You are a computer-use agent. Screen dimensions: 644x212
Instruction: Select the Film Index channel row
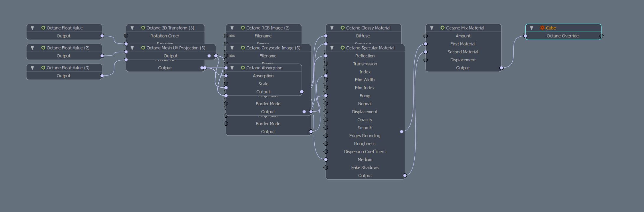(x=365, y=88)
